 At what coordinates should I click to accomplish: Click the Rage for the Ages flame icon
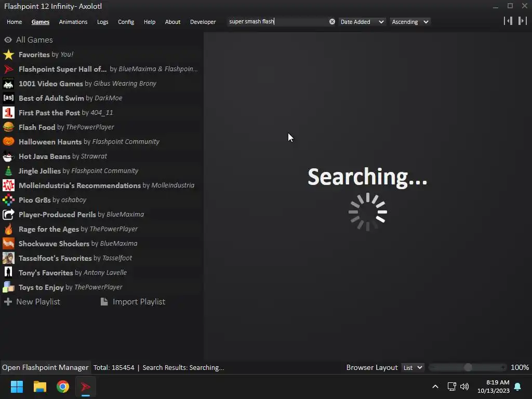[8, 229]
